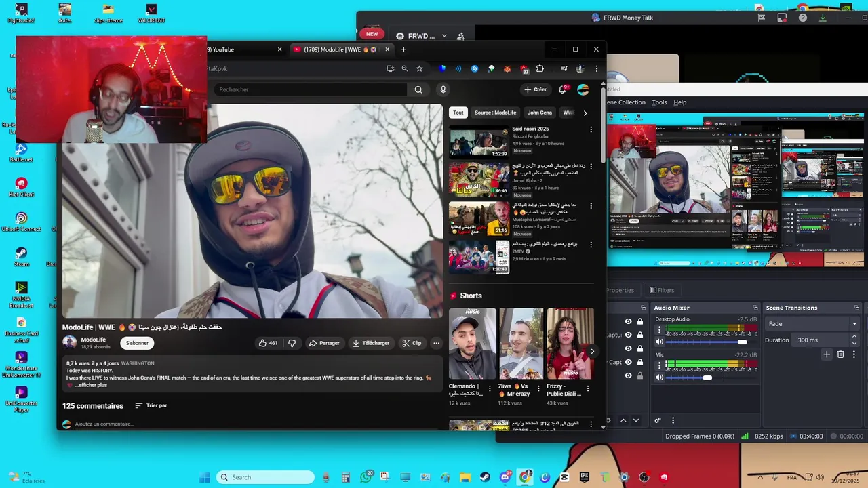Viewport: 868px width, 488px height.
Task: Open OBS advanced audio properties gears
Action: coord(657,420)
